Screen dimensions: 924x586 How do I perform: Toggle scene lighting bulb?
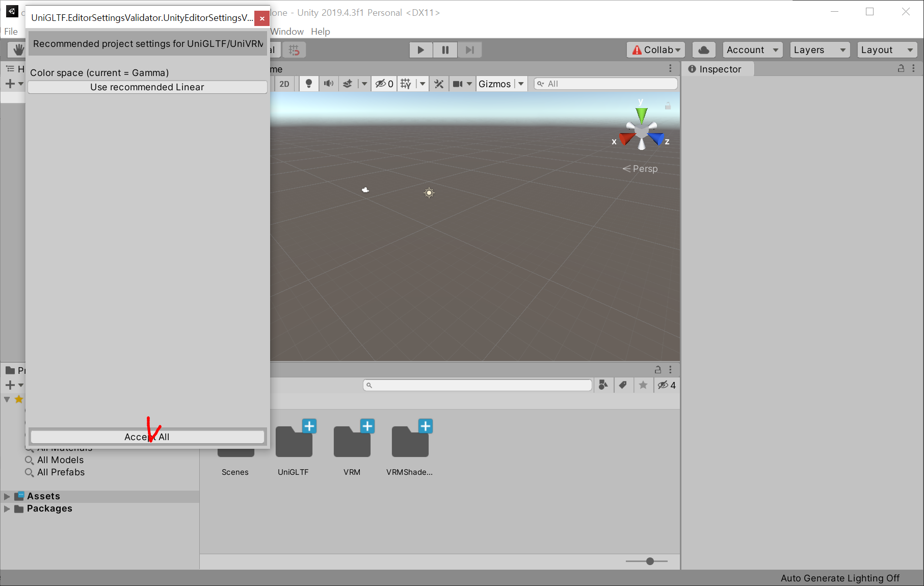[308, 84]
